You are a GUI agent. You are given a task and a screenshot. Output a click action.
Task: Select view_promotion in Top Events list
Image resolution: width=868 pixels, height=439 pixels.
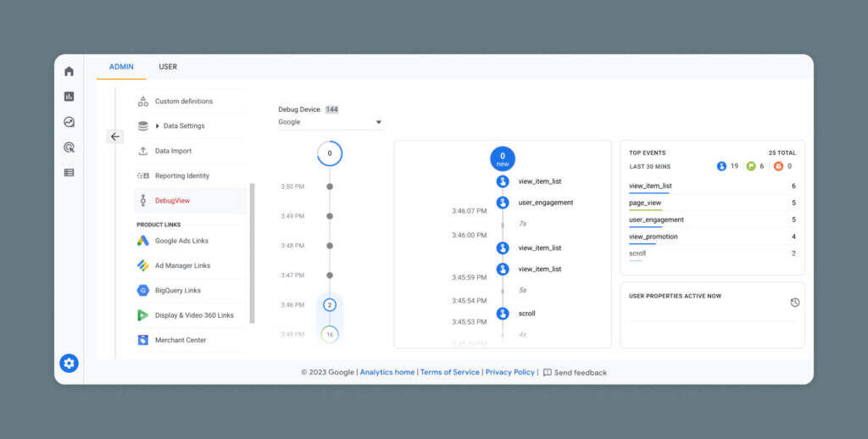tap(654, 236)
